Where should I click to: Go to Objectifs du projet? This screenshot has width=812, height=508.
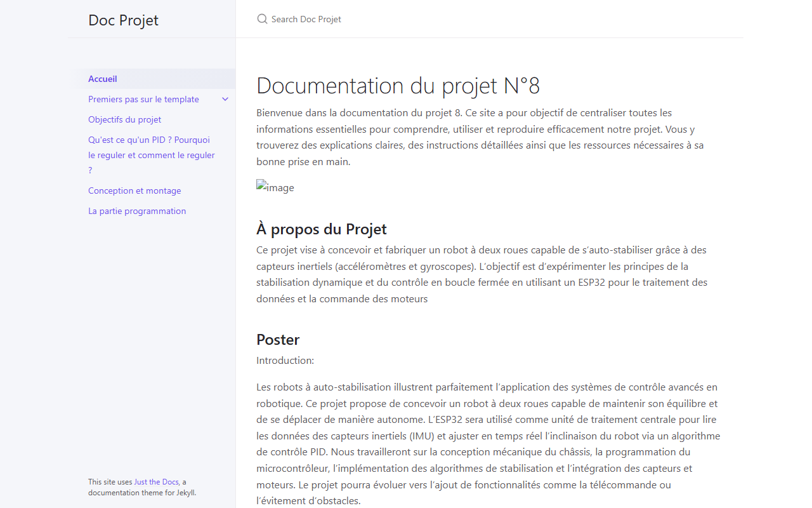[125, 119]
